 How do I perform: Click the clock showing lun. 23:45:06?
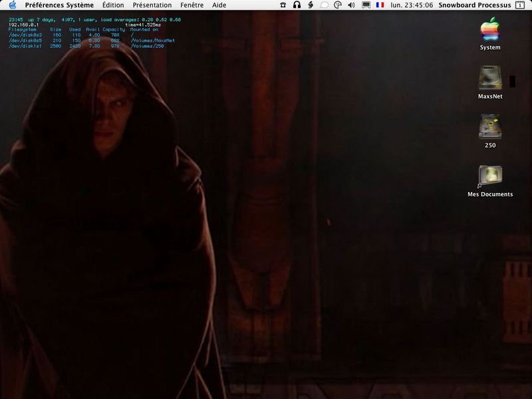(x=412, y=5)
